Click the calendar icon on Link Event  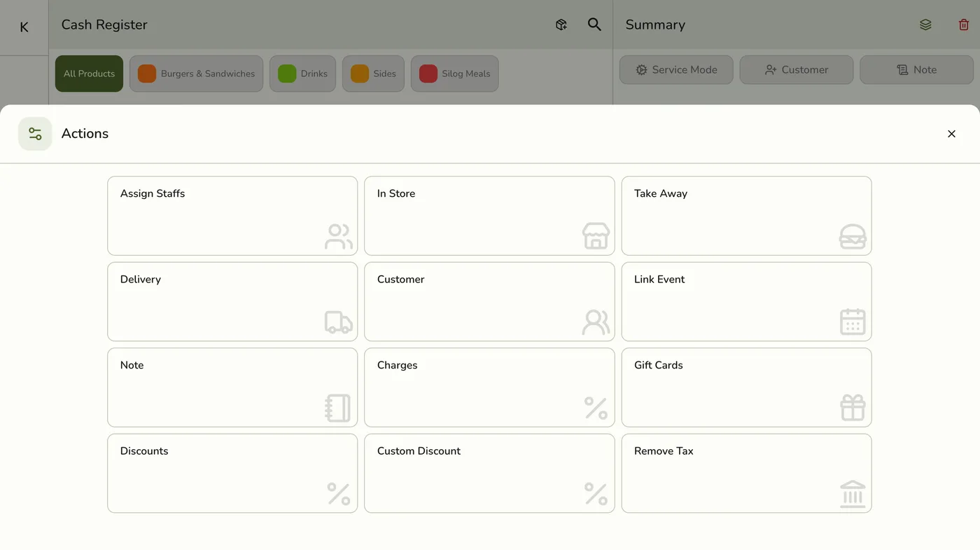pos(853,322)
